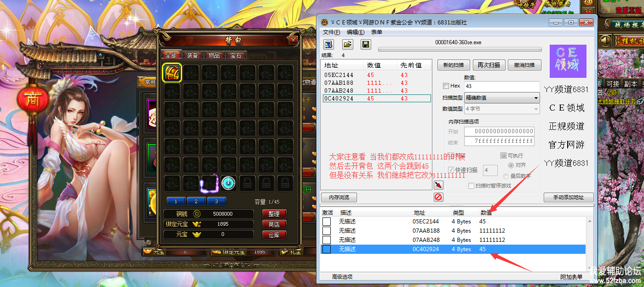Select result row 05EC2144 in scan list
The image size is (644, 287).
[376, 75]
